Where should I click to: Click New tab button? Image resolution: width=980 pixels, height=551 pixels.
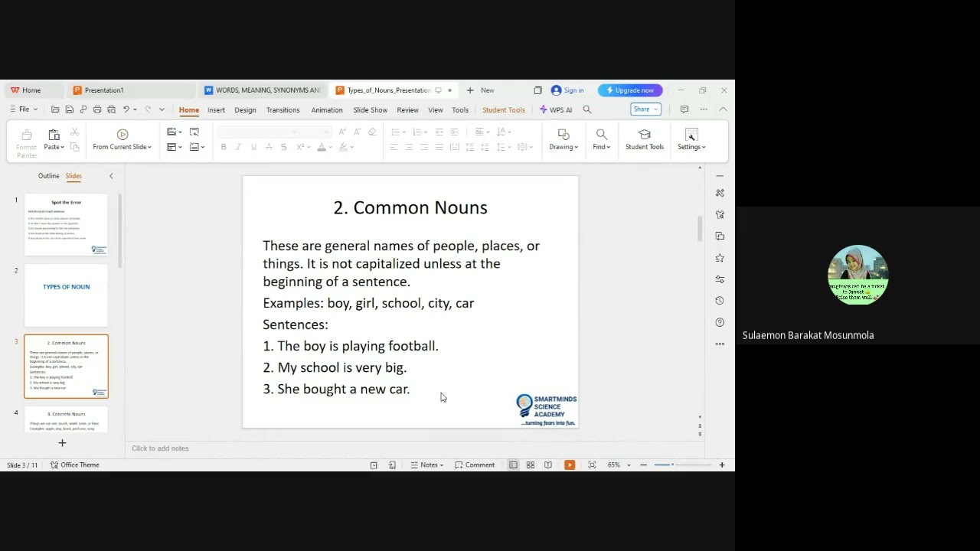481,90
